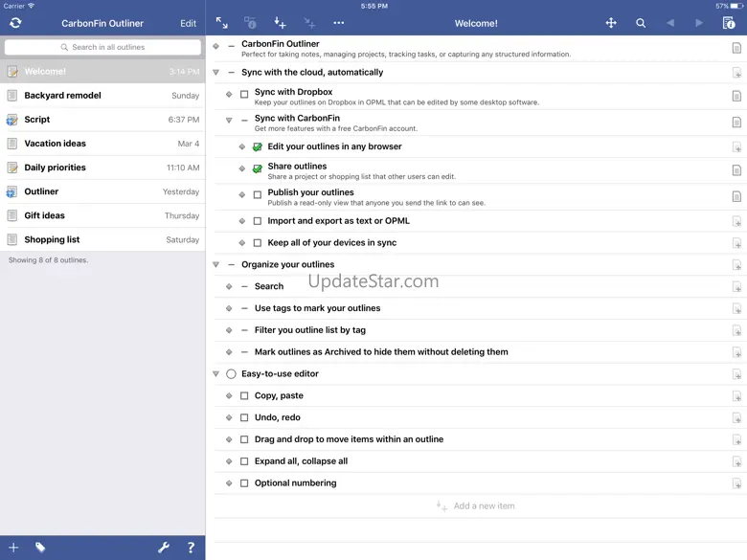747x560 pixels.
Task: Add a note to the Search row
Action: pos(736,286)
